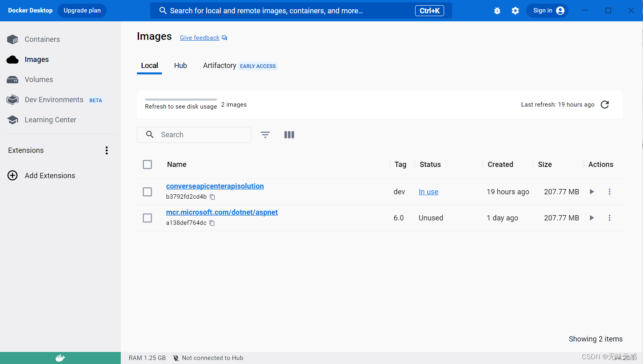Switch to the Local tab
643x364 pixels.
tap(149, 66)
